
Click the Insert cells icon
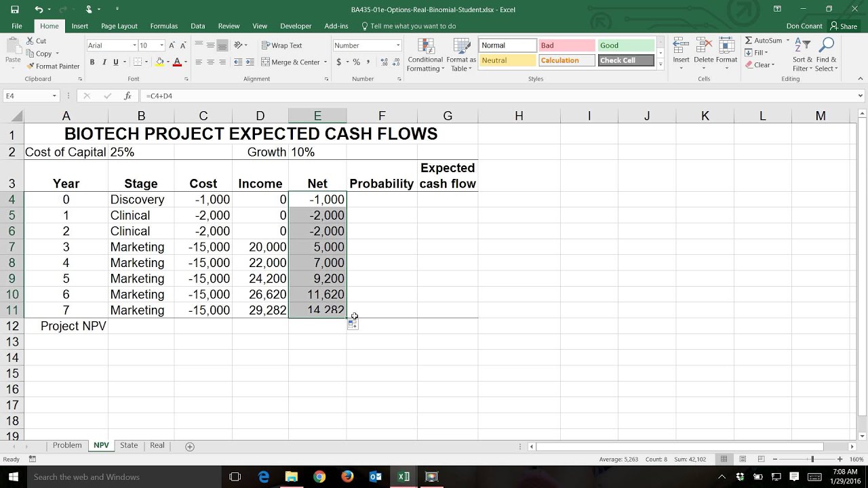click(681, 46)
